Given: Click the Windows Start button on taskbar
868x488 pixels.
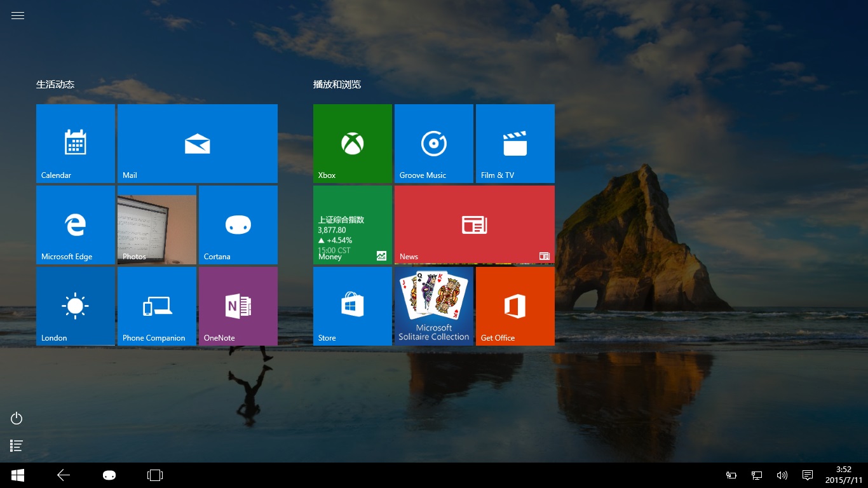Looking at the screenshot, I should [x=18, y=475].
